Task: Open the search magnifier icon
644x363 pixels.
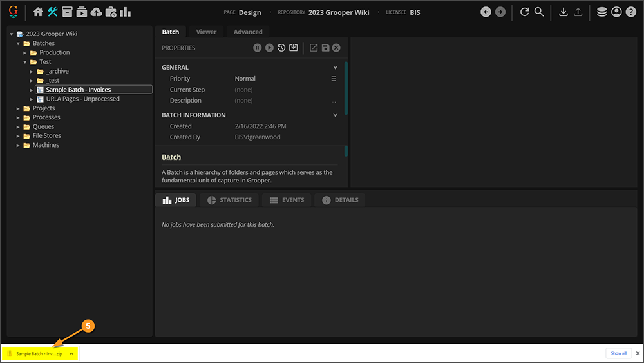Action: point(539,12)
